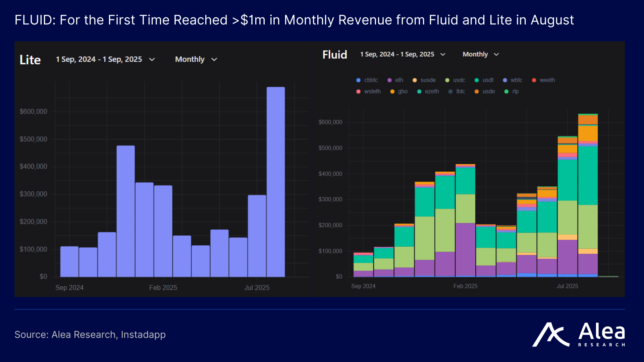The image size is (644, 362).
Task: Toggle the usdc legend series
Action: [x=455, y=80]
